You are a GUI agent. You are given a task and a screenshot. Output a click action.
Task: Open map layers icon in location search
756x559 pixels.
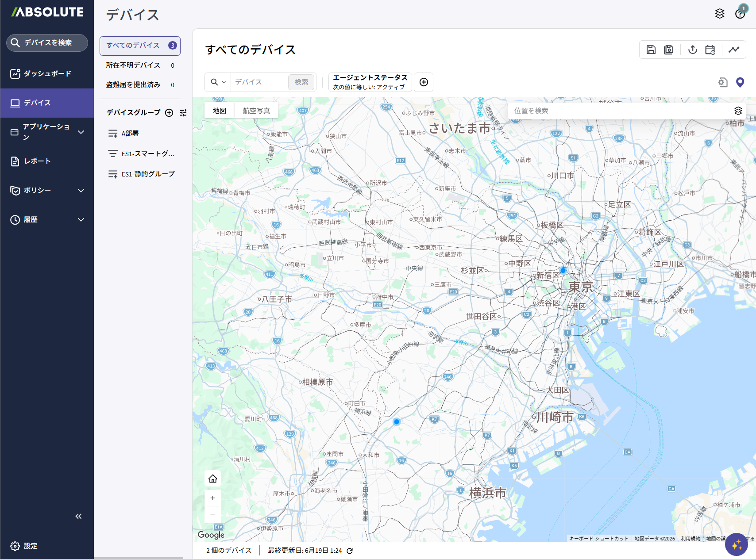738,111
